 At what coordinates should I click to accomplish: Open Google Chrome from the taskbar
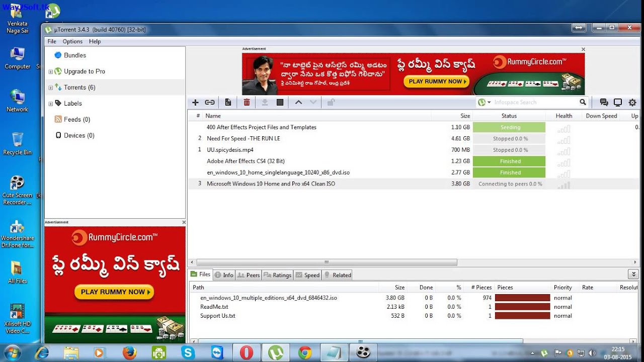click(304, 353)
